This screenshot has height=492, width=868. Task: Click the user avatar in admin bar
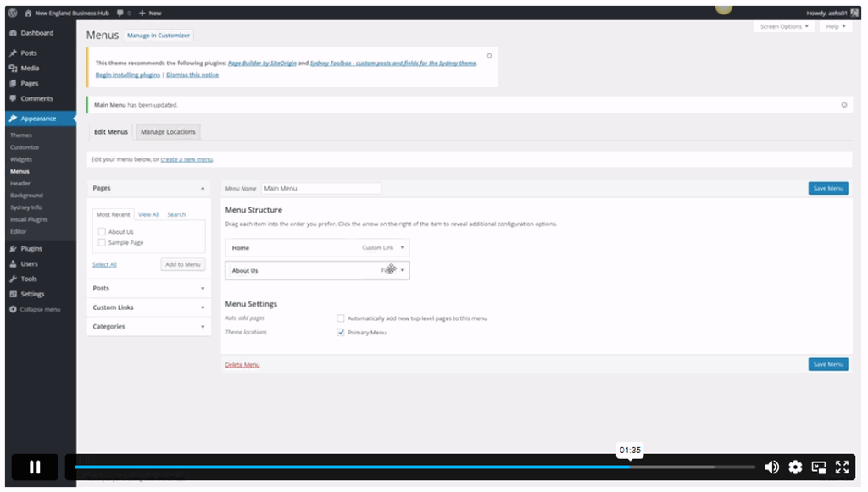coord(854,13)
